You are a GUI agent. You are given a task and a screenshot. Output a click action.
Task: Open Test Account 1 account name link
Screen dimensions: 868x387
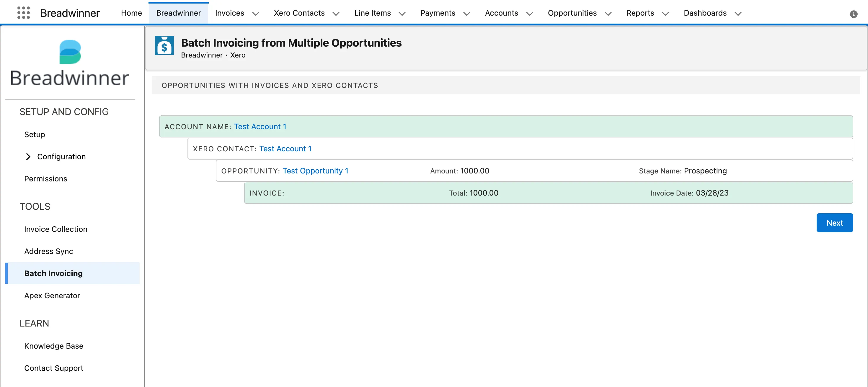pos(260,127)
